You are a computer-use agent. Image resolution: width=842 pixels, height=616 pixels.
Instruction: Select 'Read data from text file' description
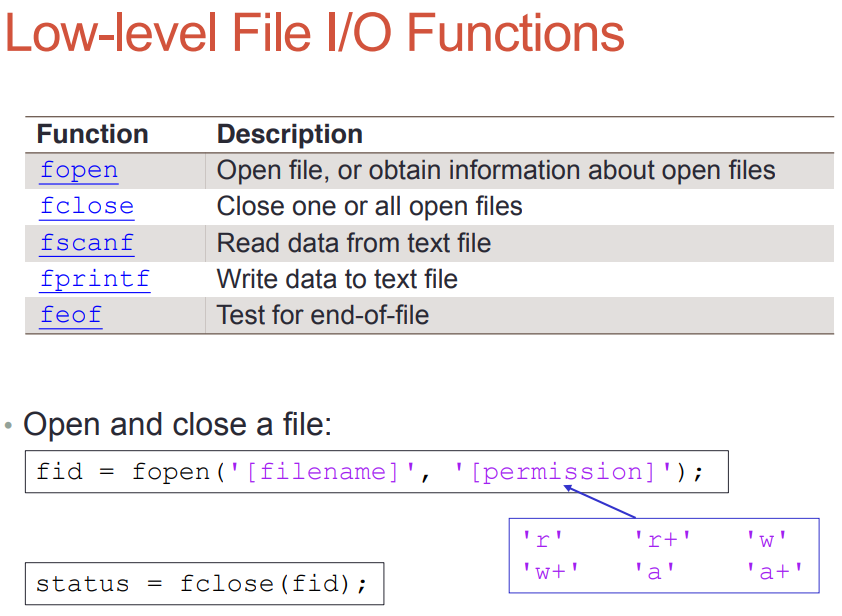point(354,243)
